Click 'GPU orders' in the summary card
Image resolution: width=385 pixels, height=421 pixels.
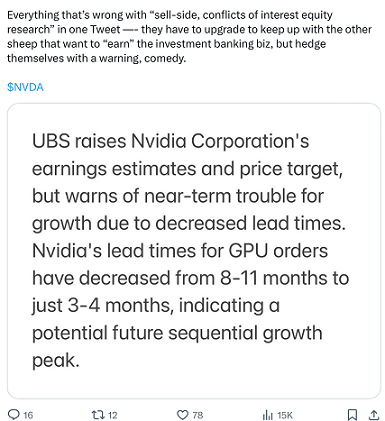[x=278, y=251]
